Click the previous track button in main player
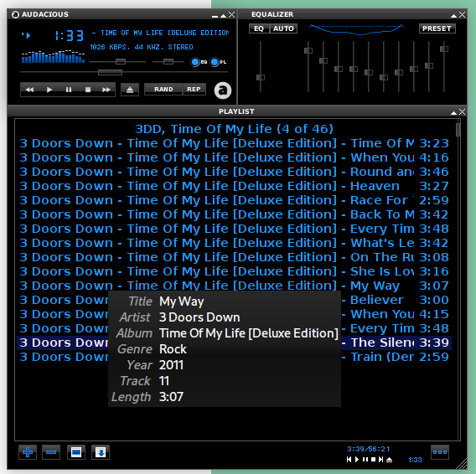Screen dimensions: 476x474 point(30,90)
